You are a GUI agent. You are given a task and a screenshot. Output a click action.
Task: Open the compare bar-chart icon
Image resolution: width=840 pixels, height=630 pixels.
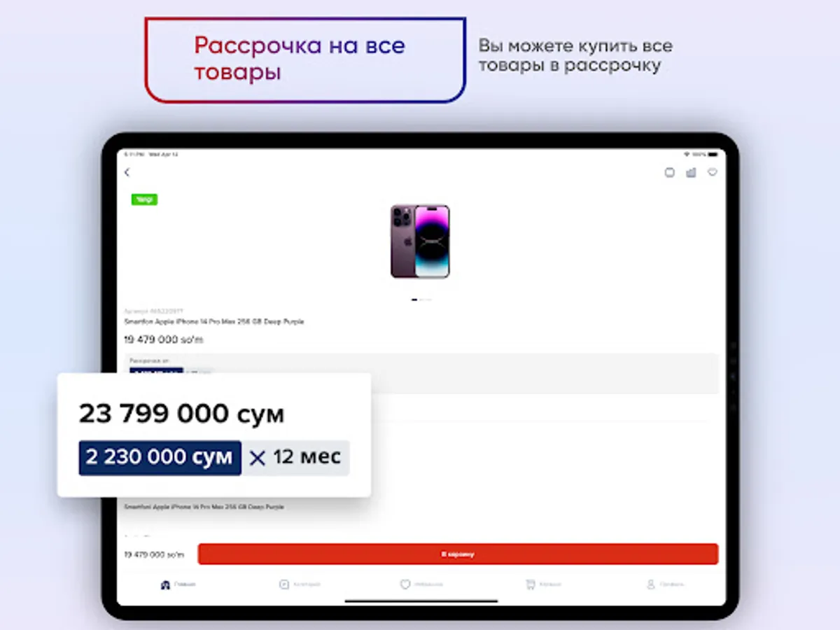(692, 172)
